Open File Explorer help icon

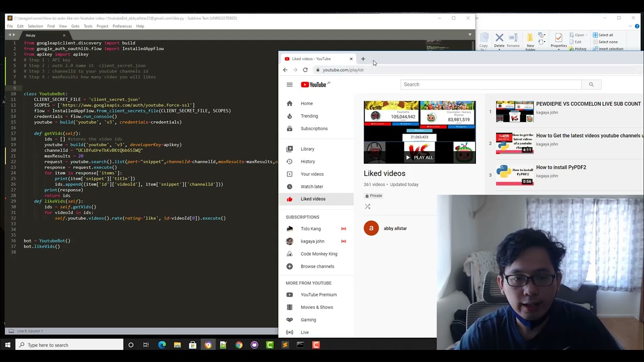click(x=637, y=26)
